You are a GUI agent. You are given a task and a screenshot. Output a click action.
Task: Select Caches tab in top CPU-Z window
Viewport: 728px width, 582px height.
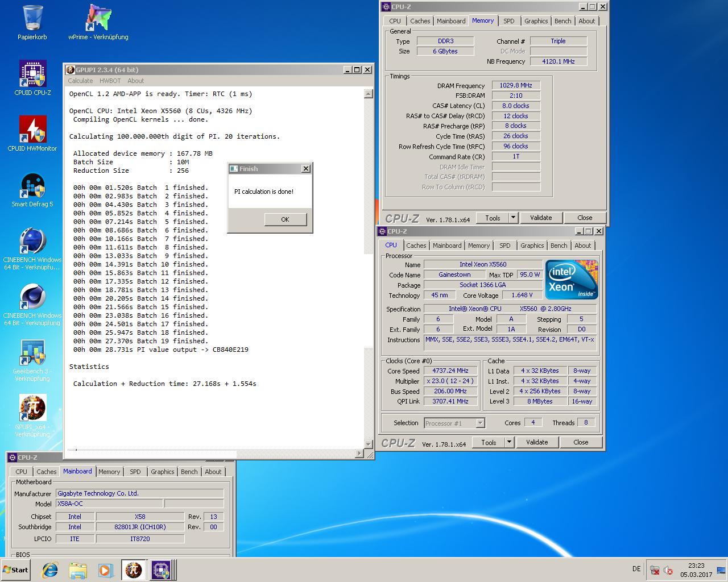click(420, 21)
